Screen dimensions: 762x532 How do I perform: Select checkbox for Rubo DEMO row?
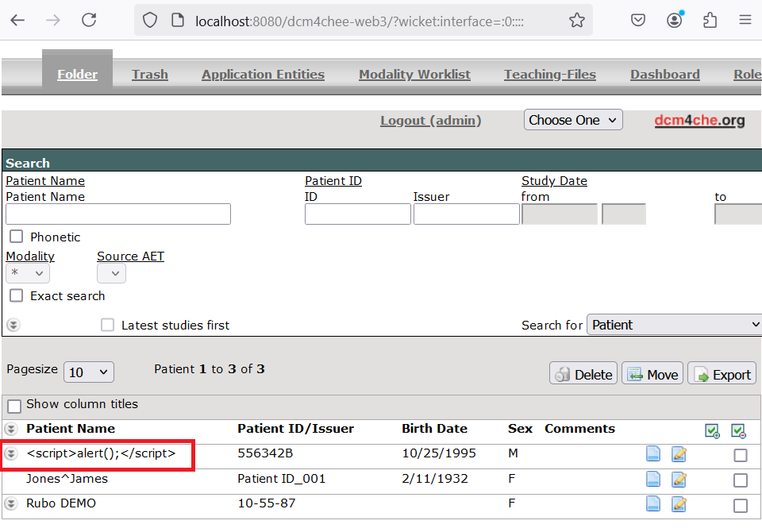click(x=740, y=506)
